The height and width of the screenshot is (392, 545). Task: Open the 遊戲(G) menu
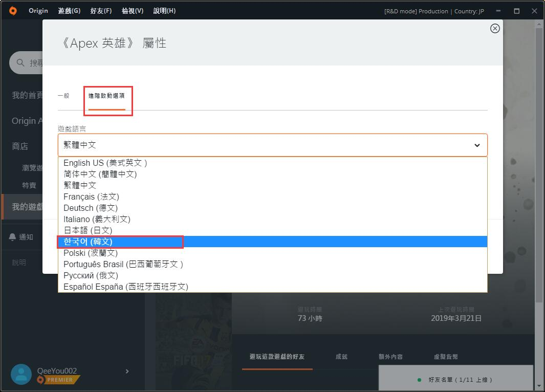click(x=69, y=11)
